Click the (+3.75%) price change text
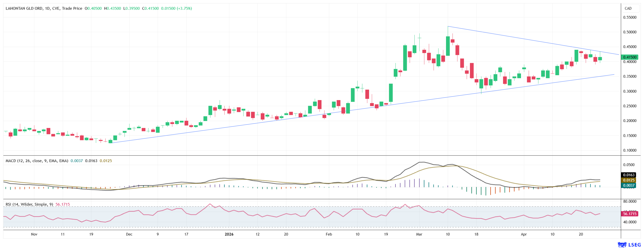Viewport: 644px width, 248px height. pyautogui.click(x=184, y=8)
